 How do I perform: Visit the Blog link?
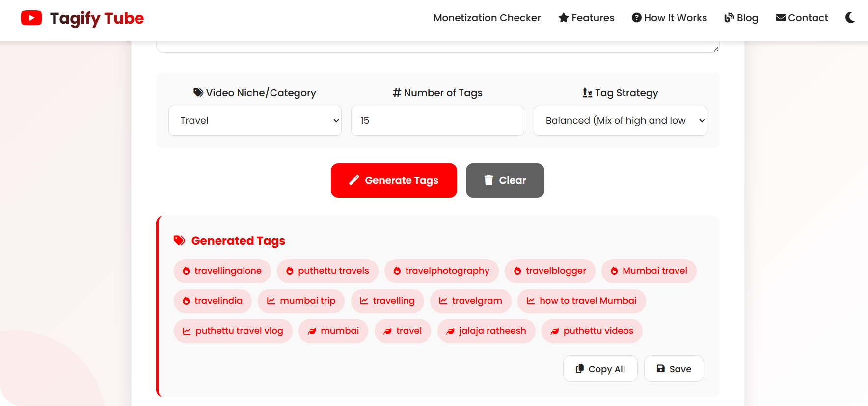pos(741,18)
